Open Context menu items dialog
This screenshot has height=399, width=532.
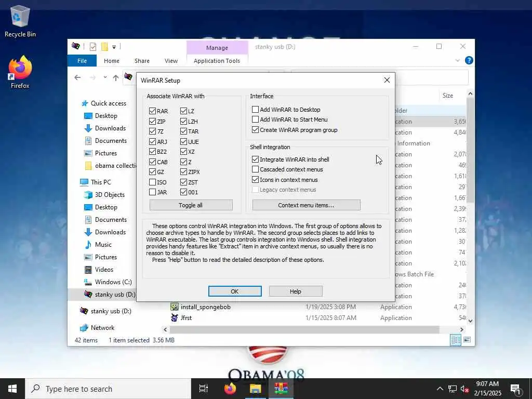pos(306,205)
